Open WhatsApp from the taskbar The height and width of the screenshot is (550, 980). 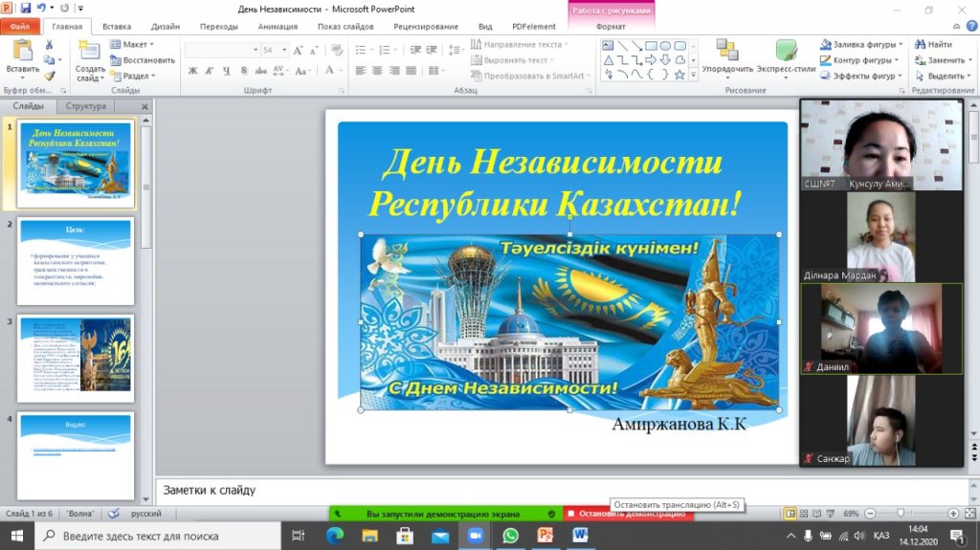pyautogui.click(x=511, y=536)
